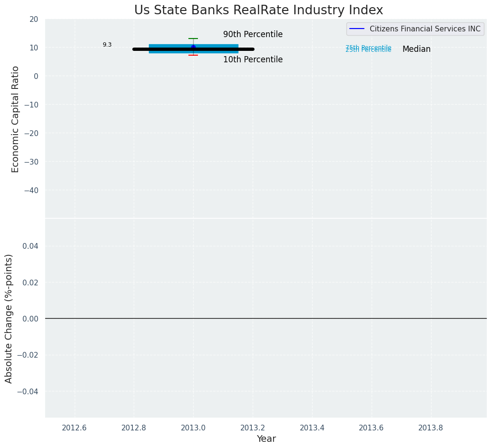Click the blue line sample in the legend
Screen dimensions: 492x448
point(357,29)
